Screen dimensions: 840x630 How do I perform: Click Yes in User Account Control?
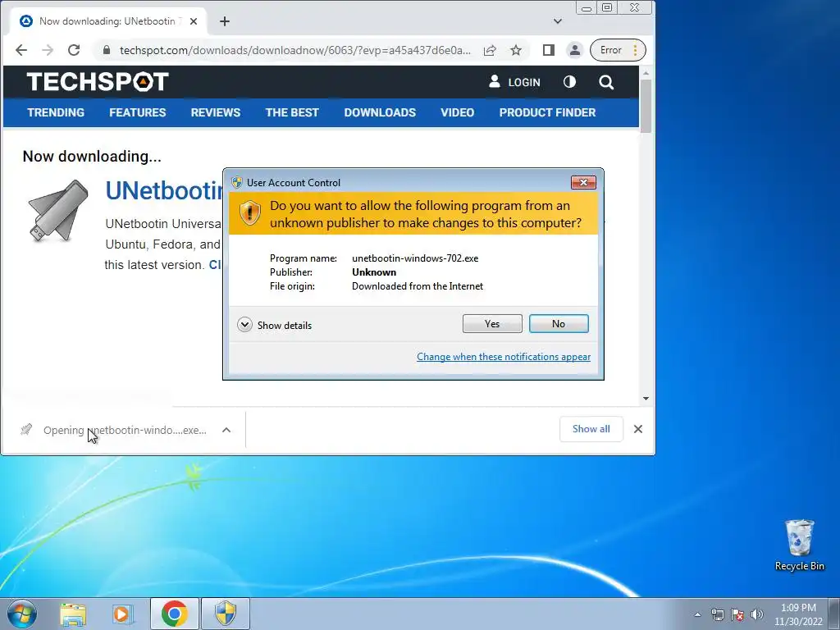492,323
